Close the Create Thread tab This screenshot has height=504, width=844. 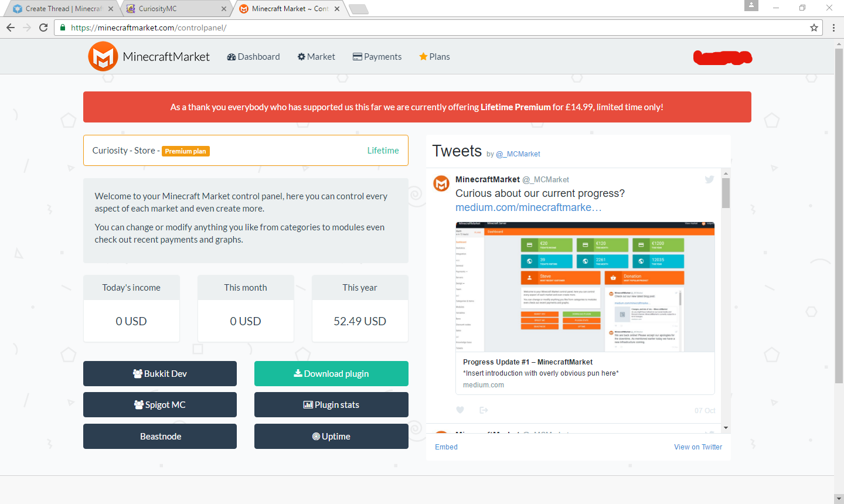(x=111, y=9)
